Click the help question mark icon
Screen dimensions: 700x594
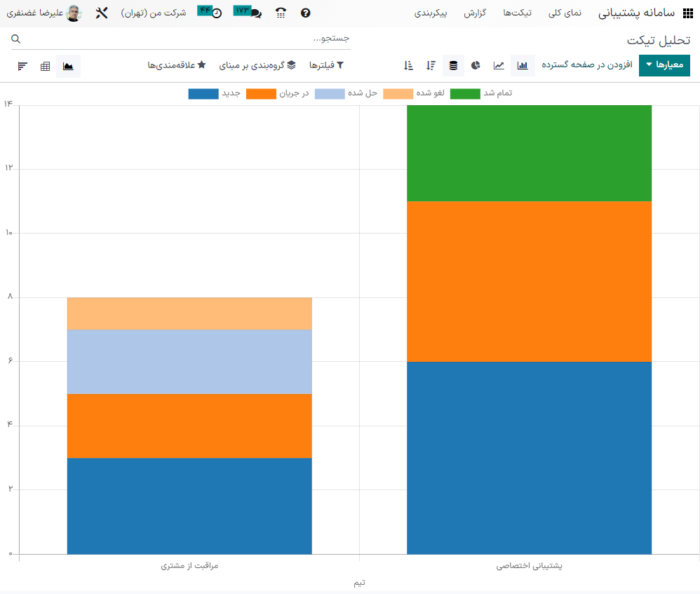click(x=305, y=13)
